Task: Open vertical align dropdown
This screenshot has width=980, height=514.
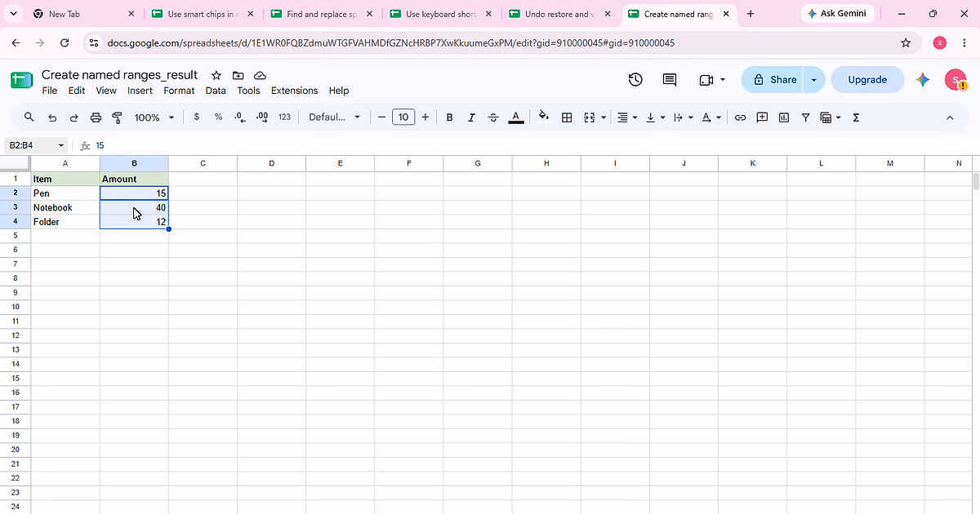Action: point(655,117)
